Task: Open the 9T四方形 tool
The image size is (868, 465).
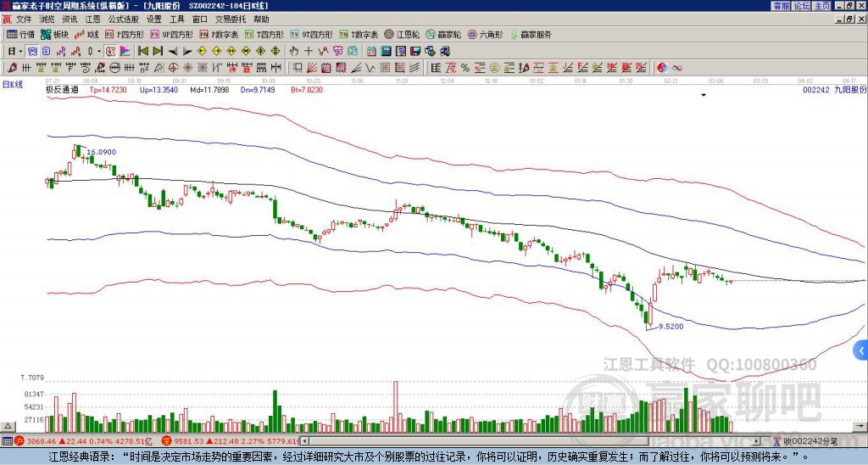Action: (x=312, y=34)
